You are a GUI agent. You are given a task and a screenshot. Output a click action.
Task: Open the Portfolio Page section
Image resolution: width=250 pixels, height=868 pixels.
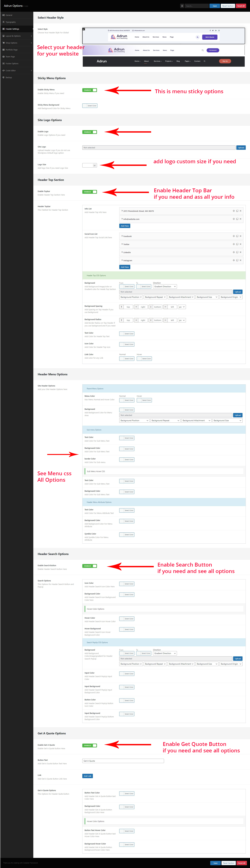(17, 50)
